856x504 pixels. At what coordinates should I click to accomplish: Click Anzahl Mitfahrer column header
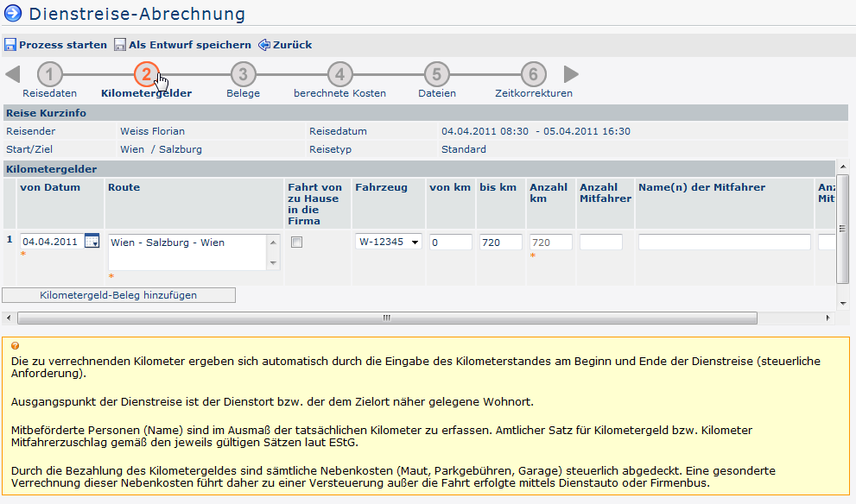tap(606, 192)
